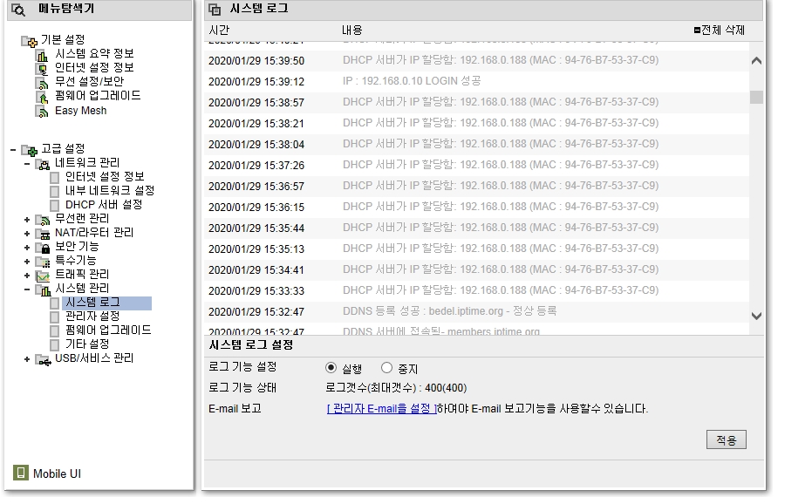
Task: Expand the 보안 기능 tree node
Action: tap(27, 249)
